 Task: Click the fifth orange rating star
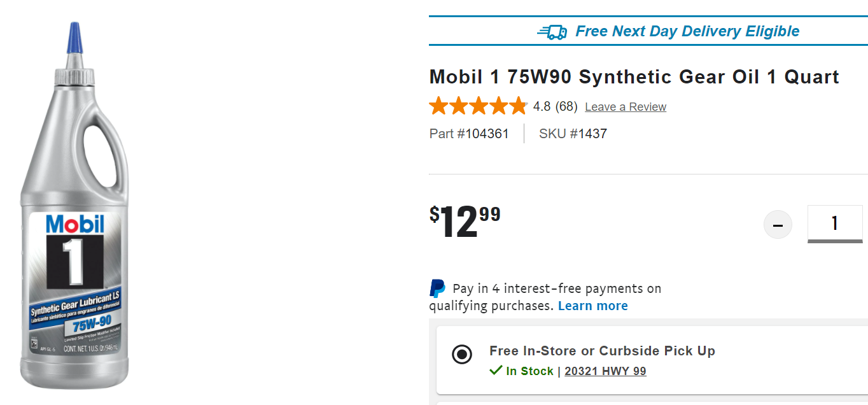pyautogui.click(x=518, y=106)
